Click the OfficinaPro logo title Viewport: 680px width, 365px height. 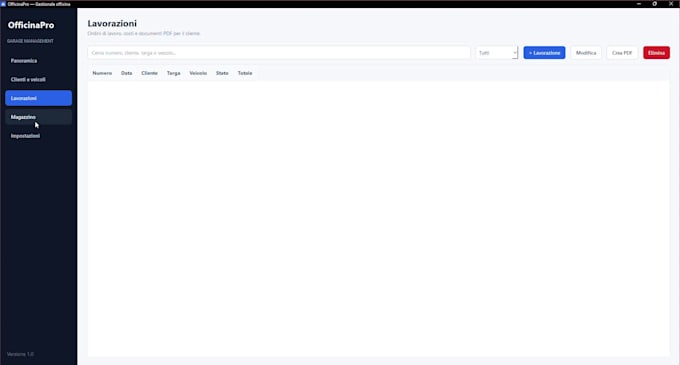point(31,25)
